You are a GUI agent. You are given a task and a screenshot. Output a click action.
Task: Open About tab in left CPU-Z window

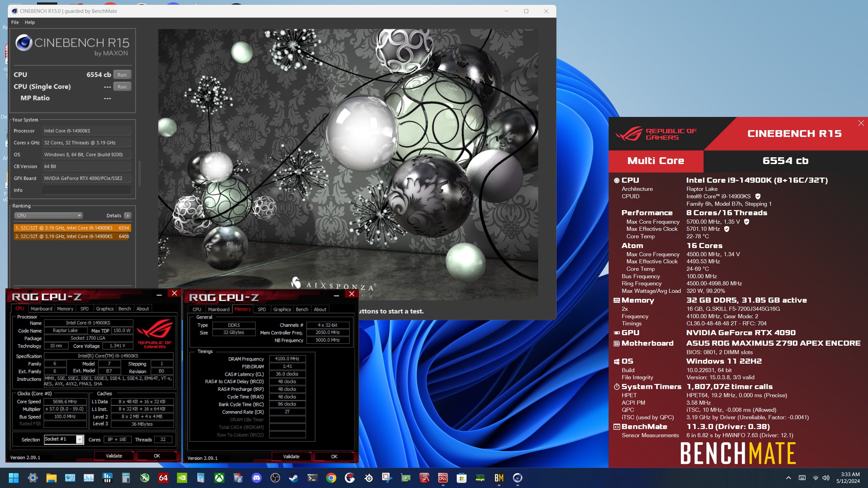coord(142,309)
